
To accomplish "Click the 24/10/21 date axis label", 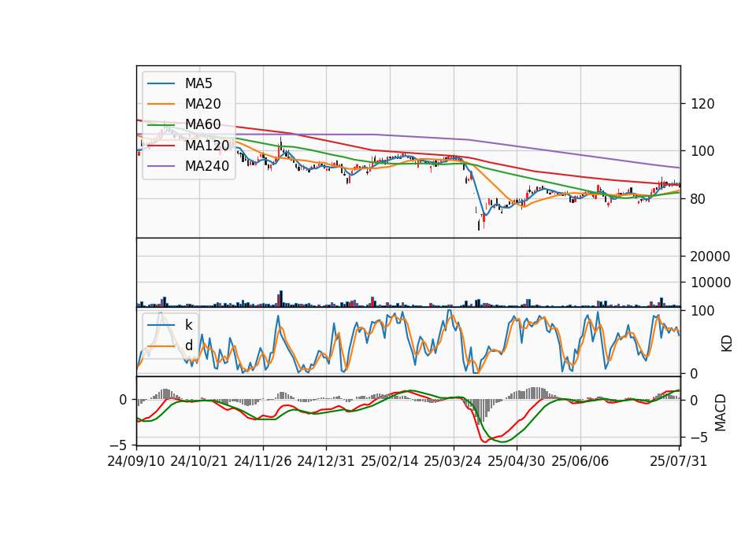I will point(199,461).
